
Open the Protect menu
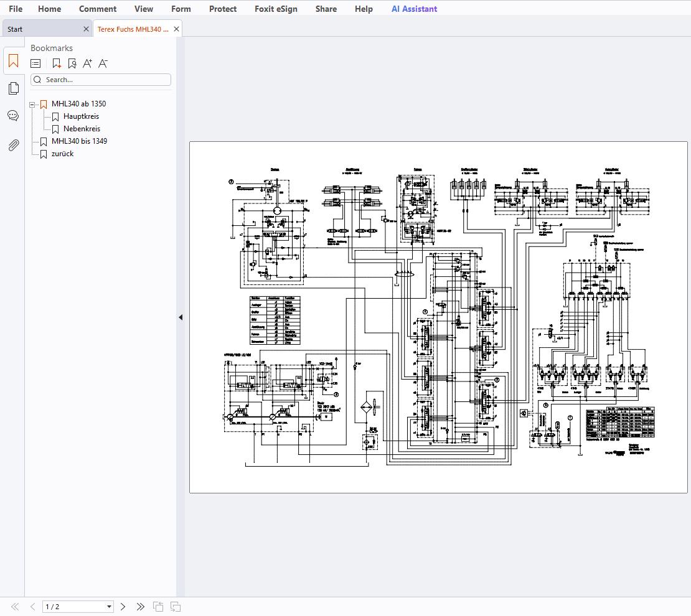tap(223, 9)
